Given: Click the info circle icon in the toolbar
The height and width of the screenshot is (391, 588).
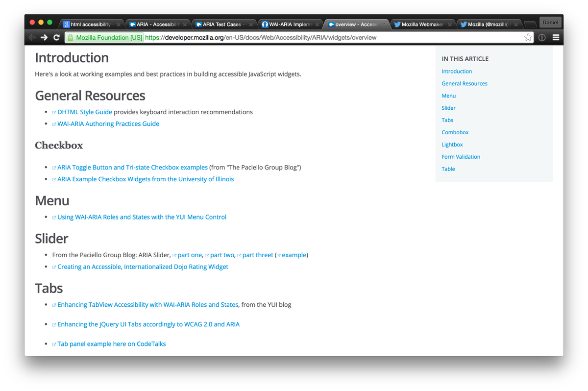Looking at the screenshot, I should tap(542, 38).
